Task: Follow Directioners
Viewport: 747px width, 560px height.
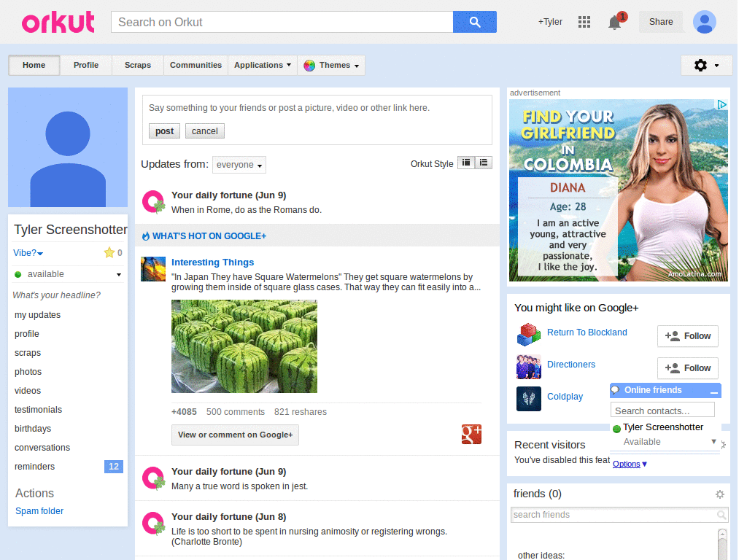Action: click(x=687, y=368)
